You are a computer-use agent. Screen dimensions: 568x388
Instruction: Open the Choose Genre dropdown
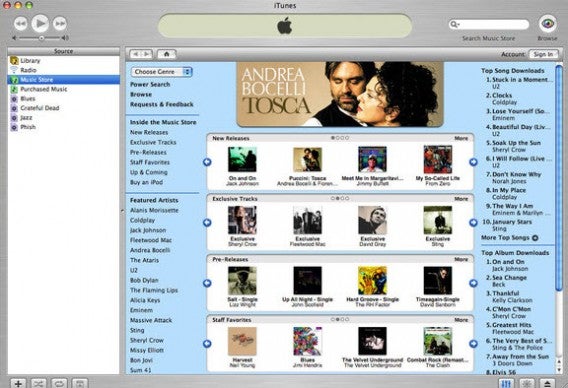click(x=162, y=72)
